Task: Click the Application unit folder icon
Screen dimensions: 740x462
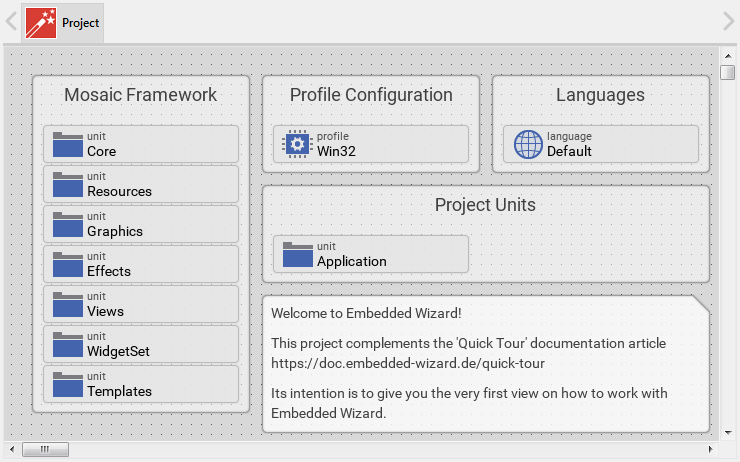Action: (x=297, y=254)
